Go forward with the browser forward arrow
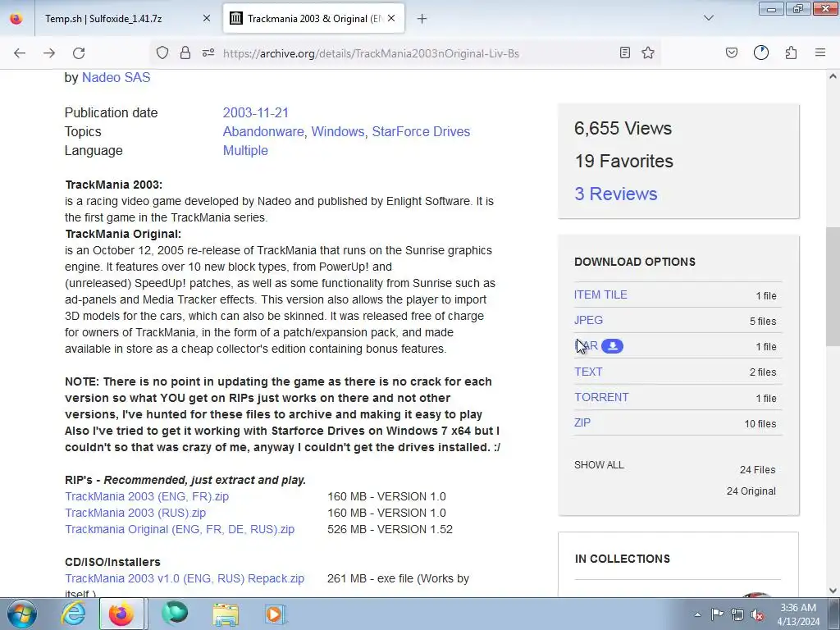This screenshot has height=630, width=840. point(49,52)
